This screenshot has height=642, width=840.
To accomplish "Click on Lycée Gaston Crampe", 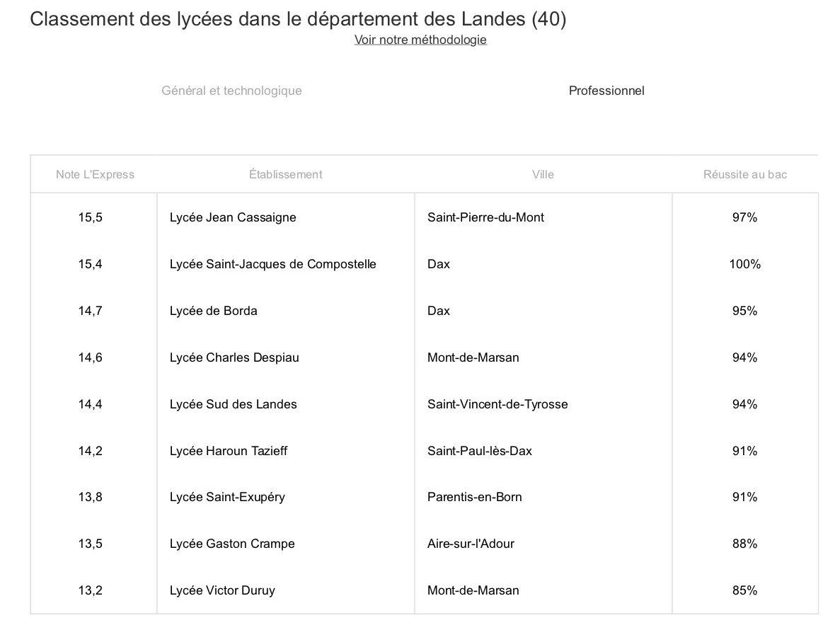I will [x=232, y=544].
